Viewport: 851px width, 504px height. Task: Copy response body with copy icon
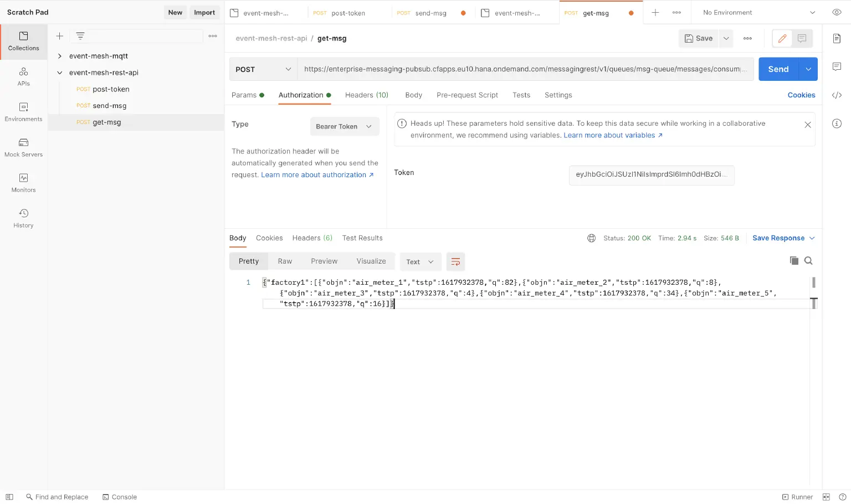[x=794, y=261]
